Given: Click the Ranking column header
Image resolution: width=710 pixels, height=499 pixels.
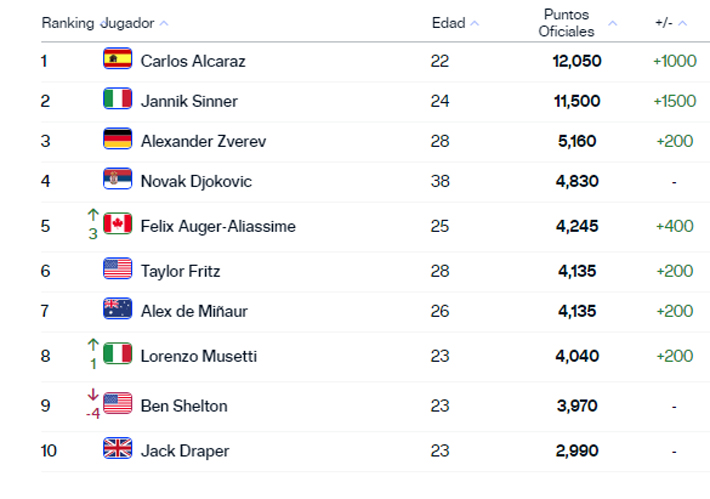Looking at the screenshot, I should [x=67, y=23].
